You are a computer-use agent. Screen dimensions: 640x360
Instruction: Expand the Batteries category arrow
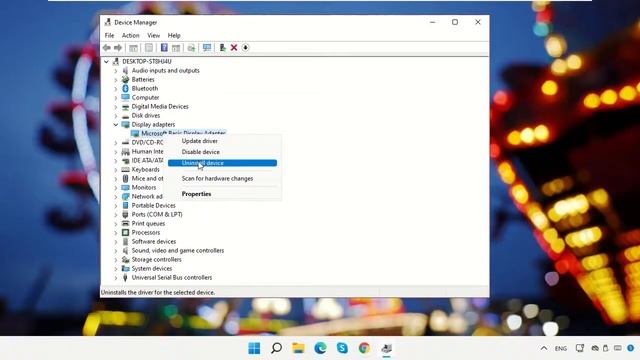coord(116,80)
